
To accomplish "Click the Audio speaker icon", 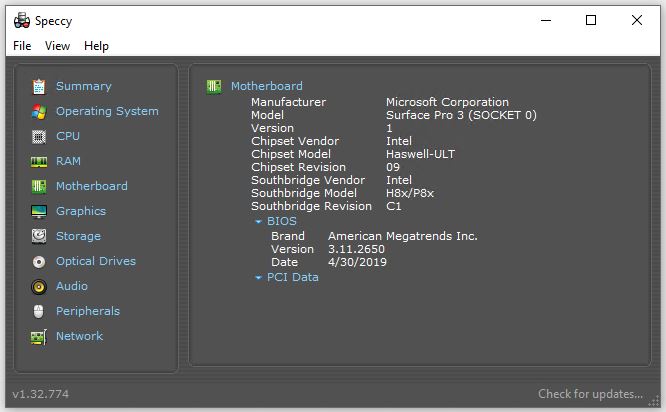I will click(39, 287).
